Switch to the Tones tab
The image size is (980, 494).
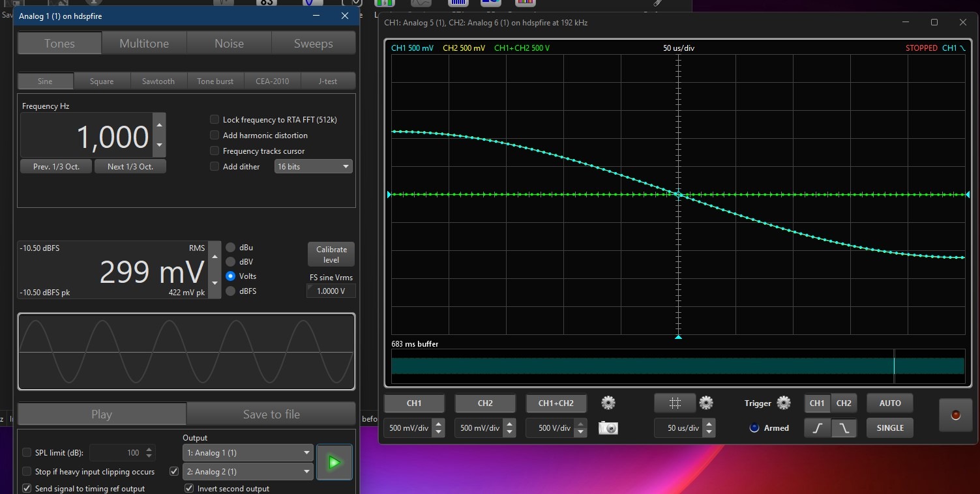click(59, 43)
